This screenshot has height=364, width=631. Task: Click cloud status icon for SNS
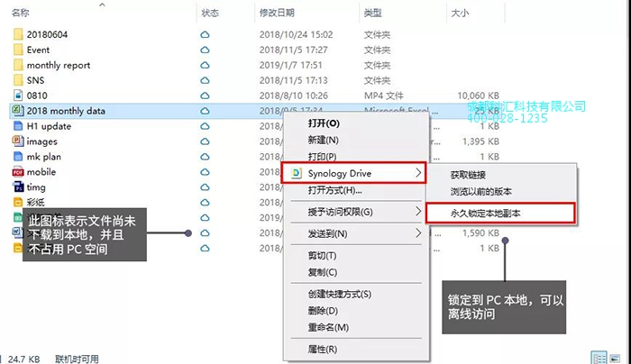205,80
